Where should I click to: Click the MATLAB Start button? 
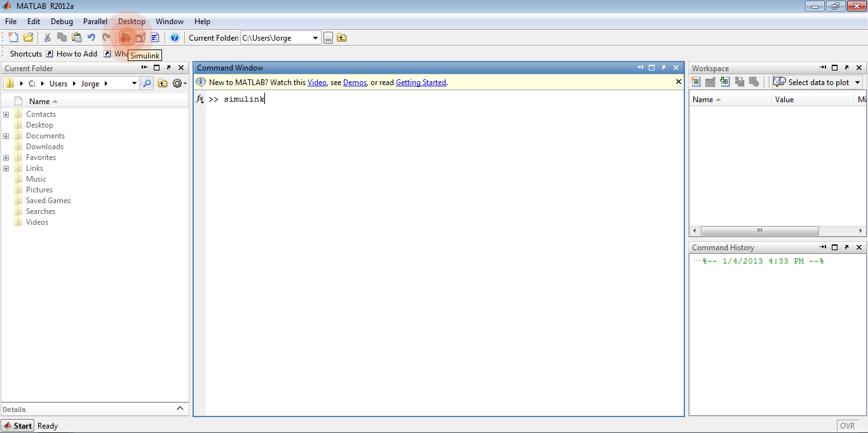click(18, 426)
